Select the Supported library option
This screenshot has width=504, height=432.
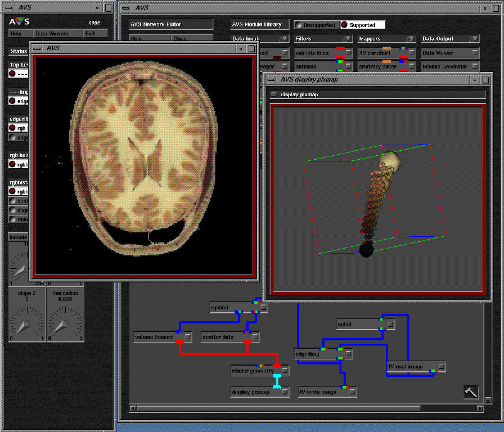[363, 25]
